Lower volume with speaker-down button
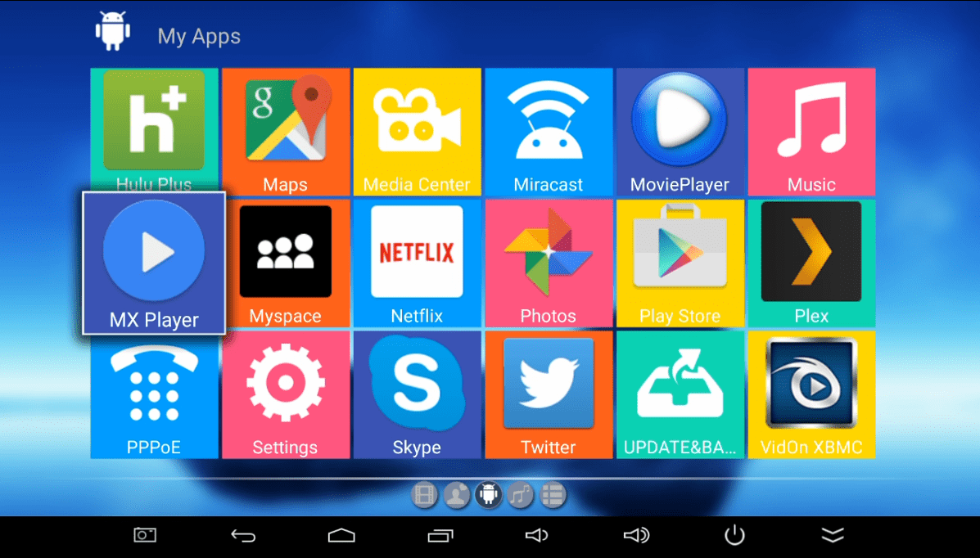The height and width of the screenshot is (558, 980). 536,536
